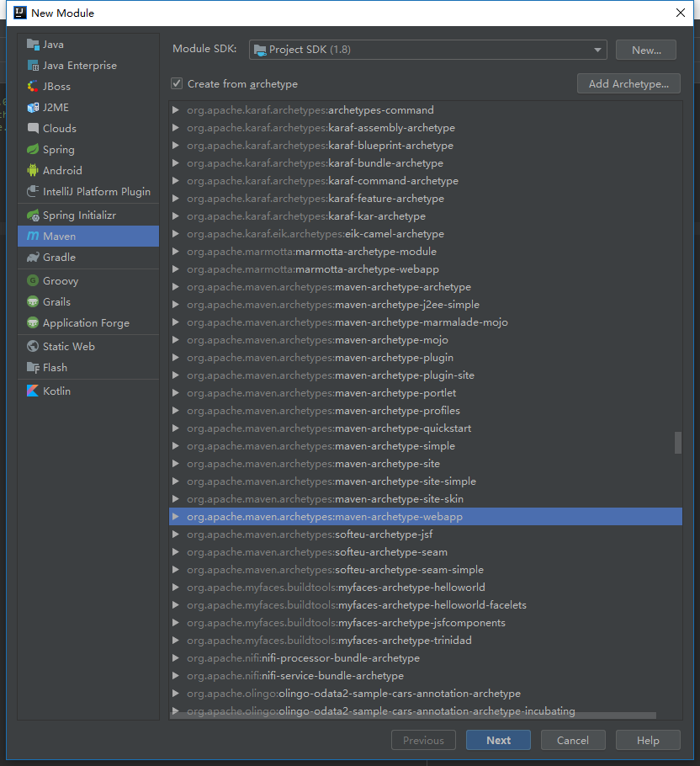Select maven-archetype-simple archetype

point(425,446)
